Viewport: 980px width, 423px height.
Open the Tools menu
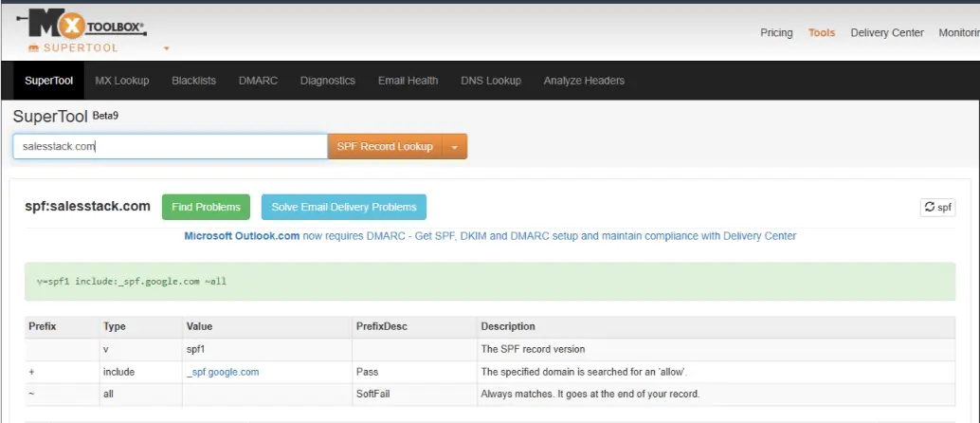tap(822, 32)
